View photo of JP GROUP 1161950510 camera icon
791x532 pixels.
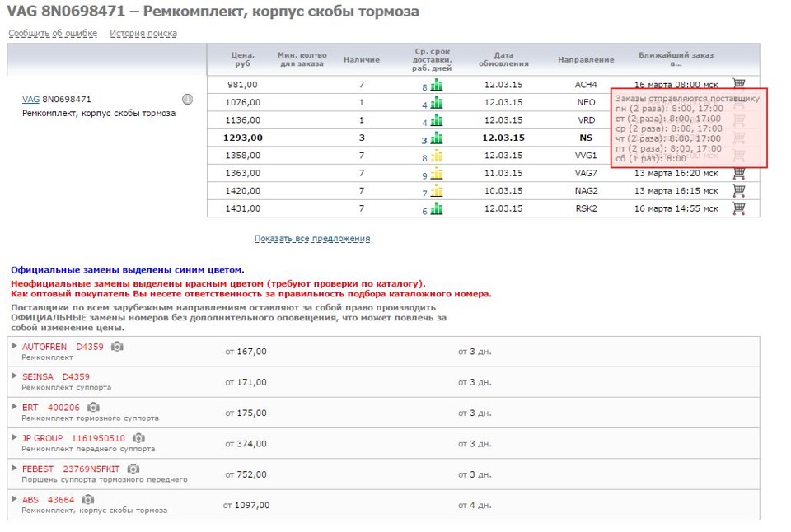pos(138,437)
